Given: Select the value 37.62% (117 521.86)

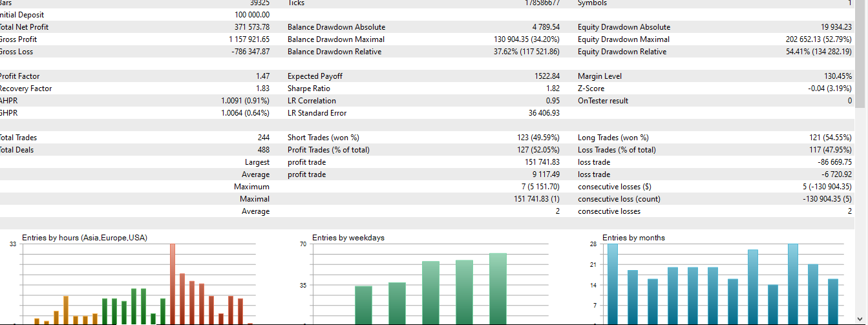Looking at the screenshot, I should [x=527, y=52].
